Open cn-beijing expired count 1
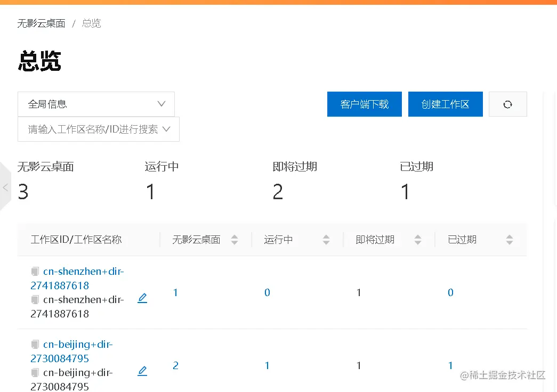The image size is (557, 392). click(x=450, y=365)
